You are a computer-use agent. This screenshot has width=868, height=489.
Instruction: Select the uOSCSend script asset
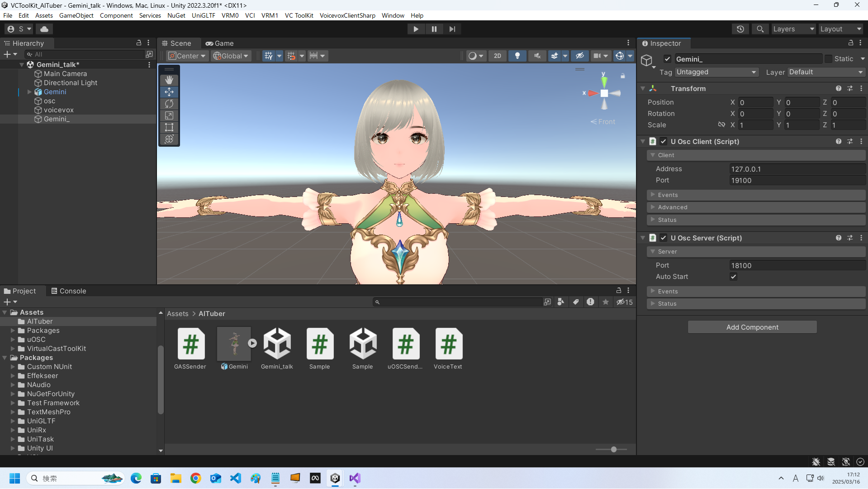tap(405, 349)
